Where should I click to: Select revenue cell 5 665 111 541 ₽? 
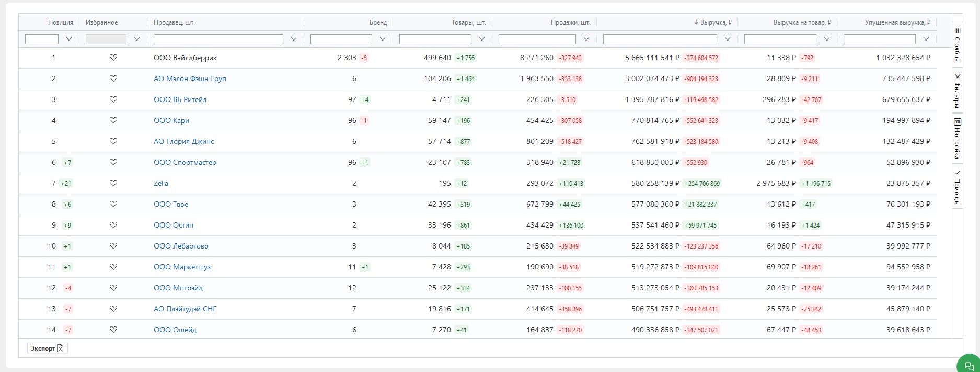click(652, 58)
